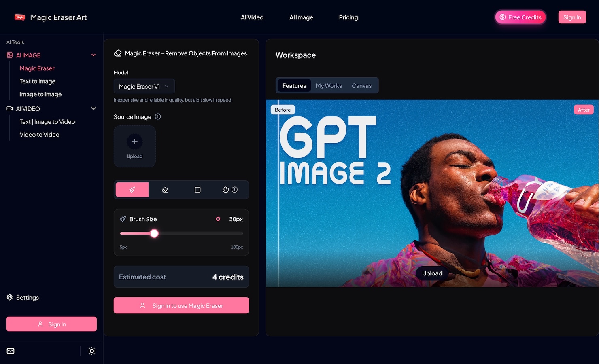The image size is (599, 364).
Task: Click the Free Credits button
Action: (x=520, y=17)
